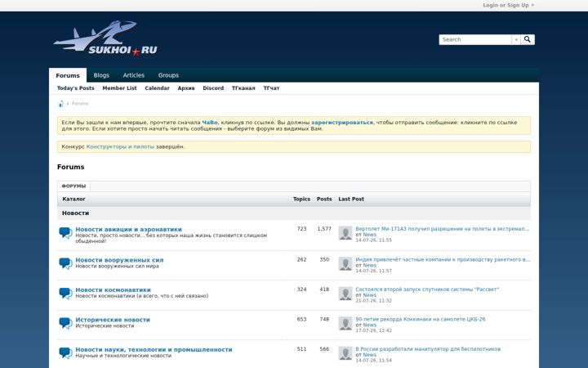
Task: Click forum icon beside Новости космонавтики
Action: (x=65, y=294)
